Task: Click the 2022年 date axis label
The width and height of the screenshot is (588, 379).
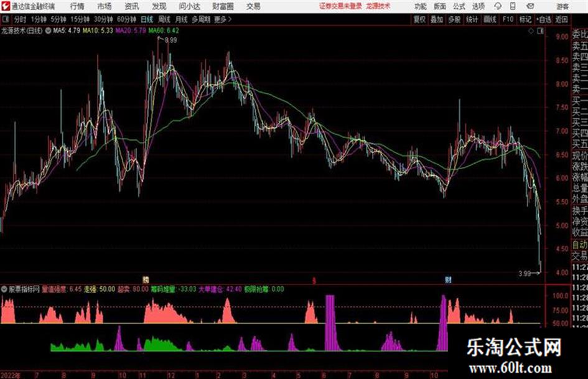Action: click(11, 375)
